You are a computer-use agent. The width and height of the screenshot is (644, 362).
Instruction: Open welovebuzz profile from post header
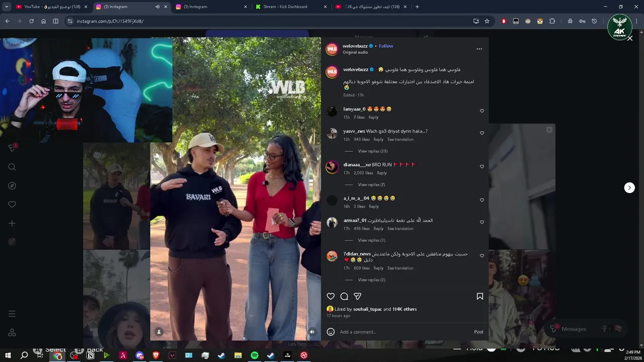pos(355,46)
